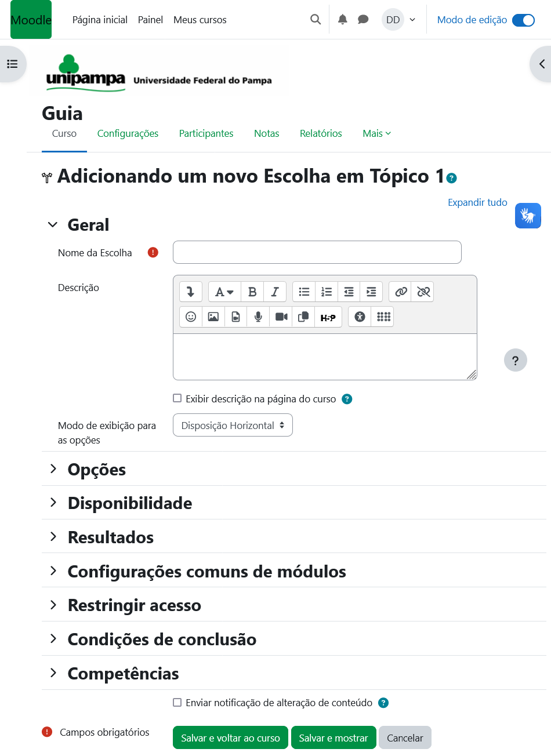This screenshot has height=756, width=551.
Task: Expand the Disponibilidade section
Action: (x=129, y=503)
